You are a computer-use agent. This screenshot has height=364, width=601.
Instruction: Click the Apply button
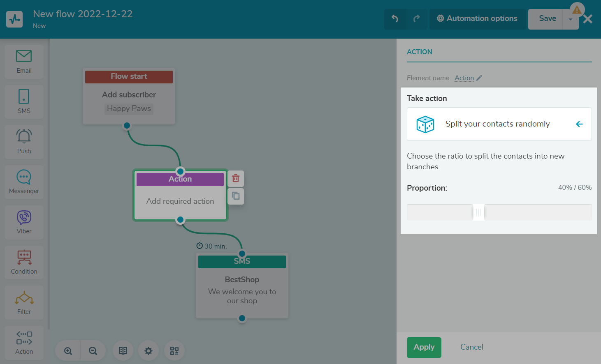pos(424,347)
